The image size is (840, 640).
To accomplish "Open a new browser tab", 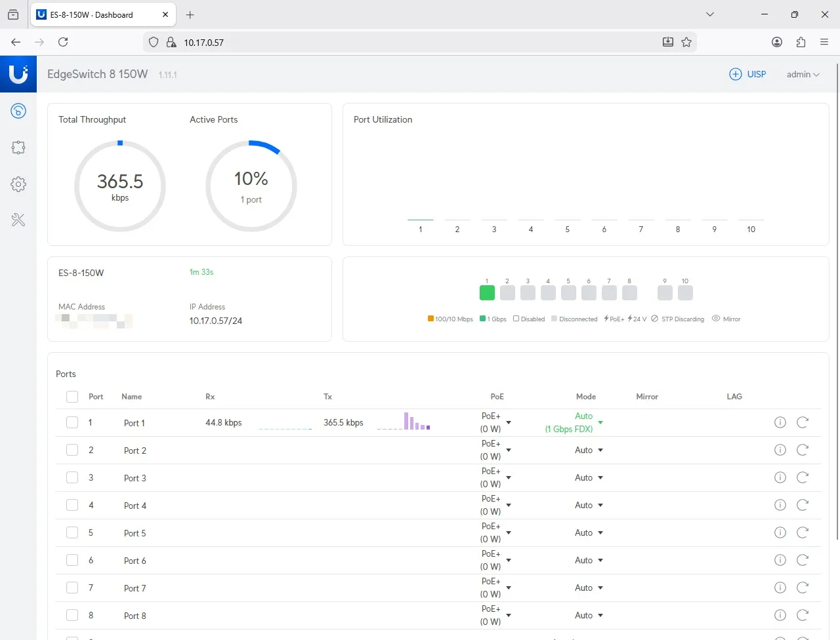I will (x=190, y=14).
